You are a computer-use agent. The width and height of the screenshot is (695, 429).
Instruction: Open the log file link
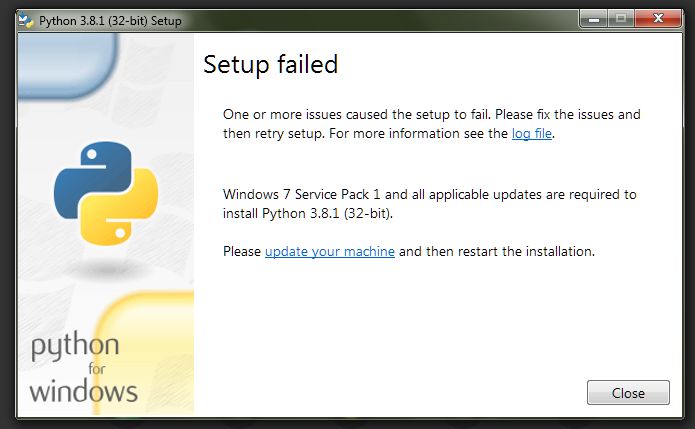pyautogui.click(x=531, y=133)
